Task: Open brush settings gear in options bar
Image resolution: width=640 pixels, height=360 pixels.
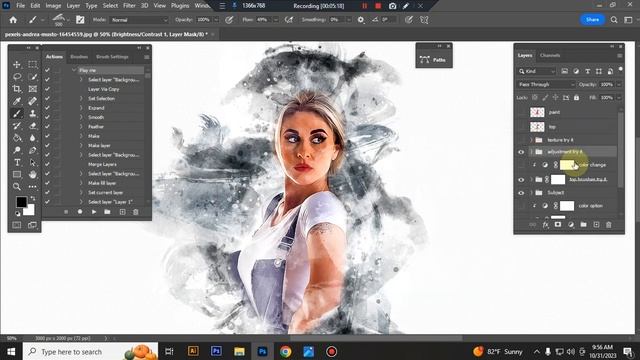Action: [361, 20]
